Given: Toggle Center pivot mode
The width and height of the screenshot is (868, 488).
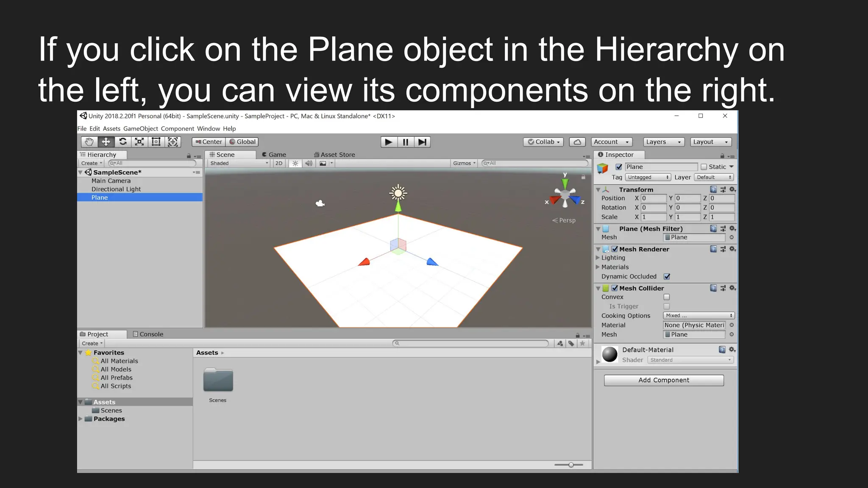Looking at the screenshot, I should click(x=209, y=142).
